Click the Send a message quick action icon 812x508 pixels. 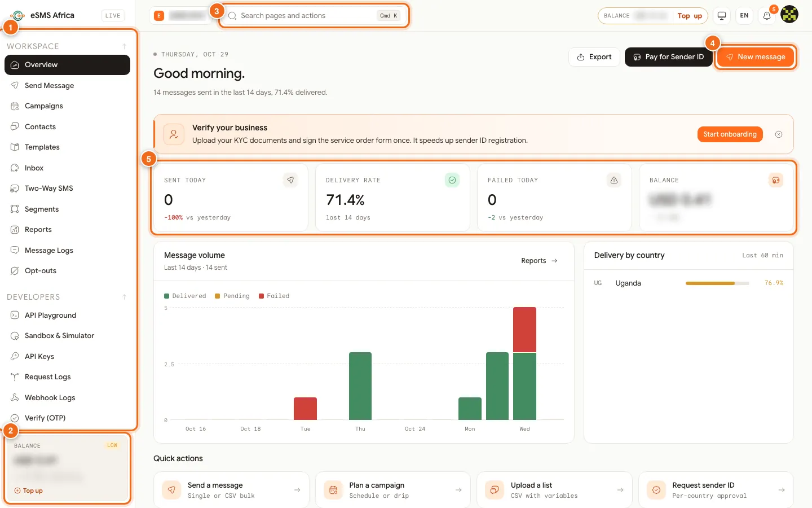click(x=171, y=490)
